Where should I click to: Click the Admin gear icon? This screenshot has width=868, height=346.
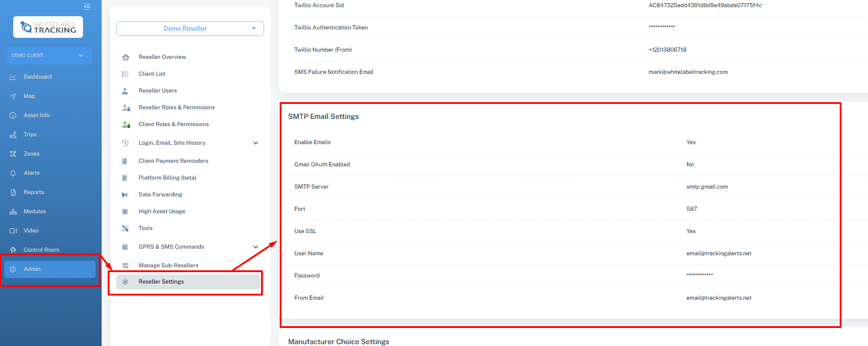click(13, 269)
